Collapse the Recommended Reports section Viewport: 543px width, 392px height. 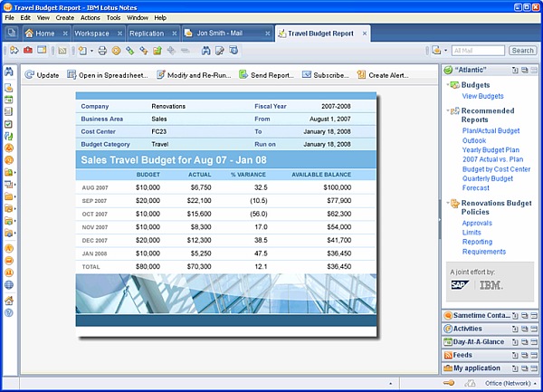(448, 110)
